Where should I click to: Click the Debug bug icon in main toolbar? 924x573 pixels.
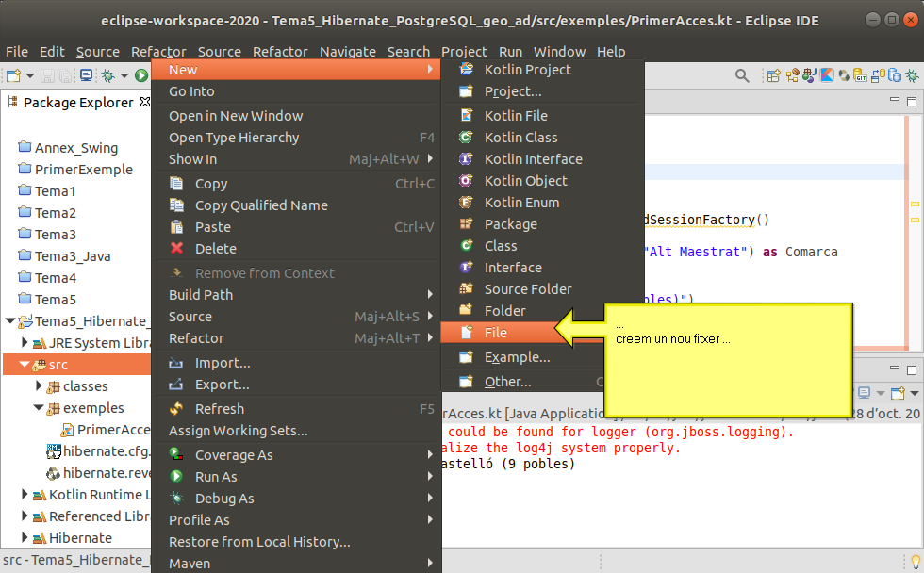[108, 75]
